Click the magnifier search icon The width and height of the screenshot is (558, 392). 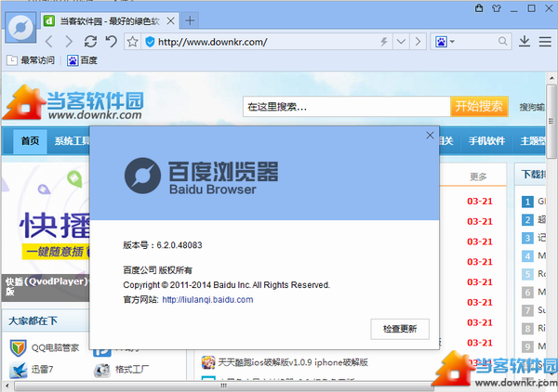502,42
